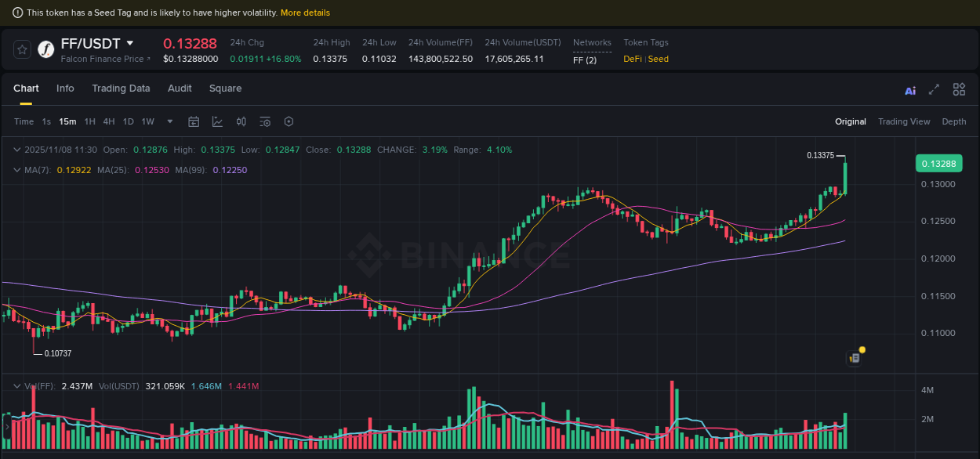Select the line chart style icon
980x459 pixels.
[217, 121]
